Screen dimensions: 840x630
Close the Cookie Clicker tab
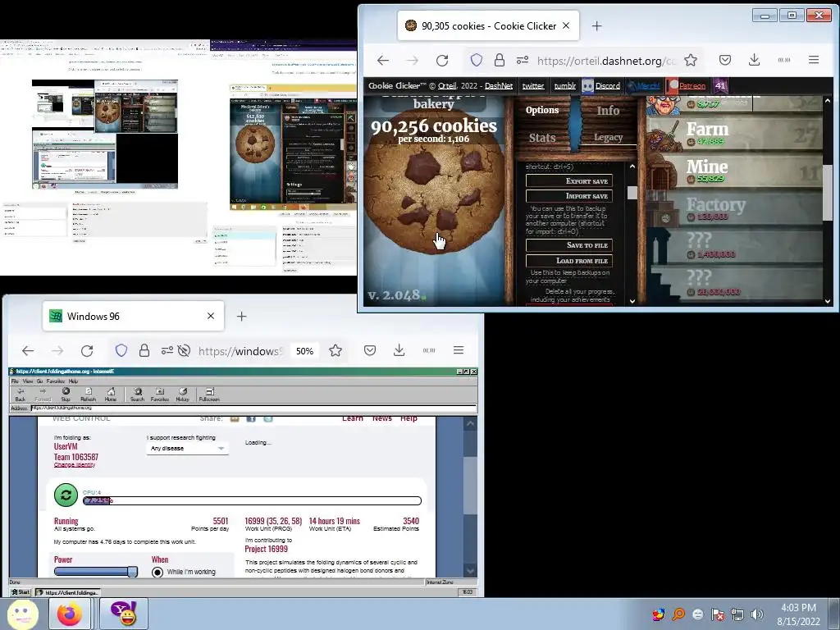coord(566,25)
